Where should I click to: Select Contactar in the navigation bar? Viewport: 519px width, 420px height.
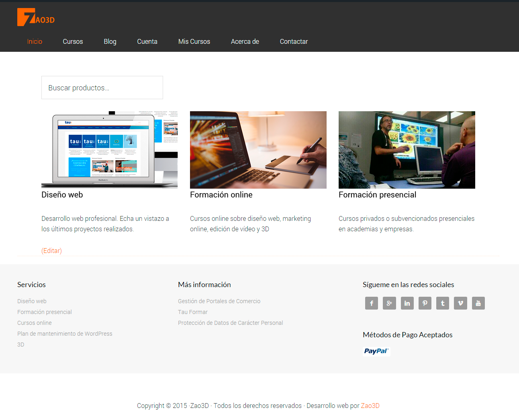click(294, 41)
